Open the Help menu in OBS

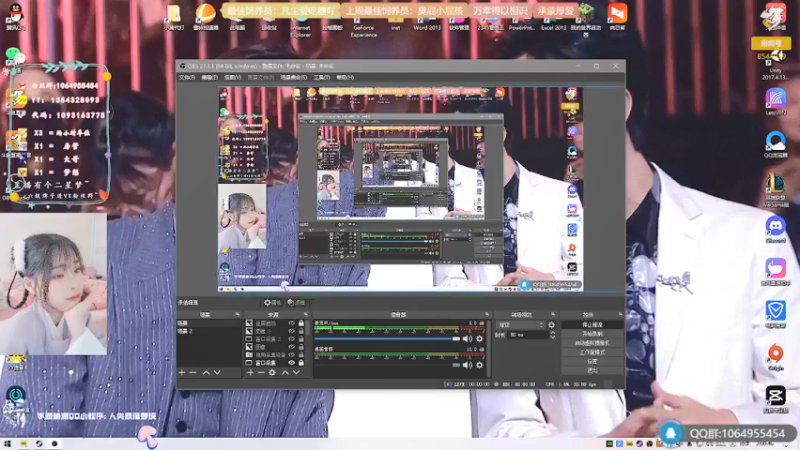pyautogui.click(x=345, y=78)
